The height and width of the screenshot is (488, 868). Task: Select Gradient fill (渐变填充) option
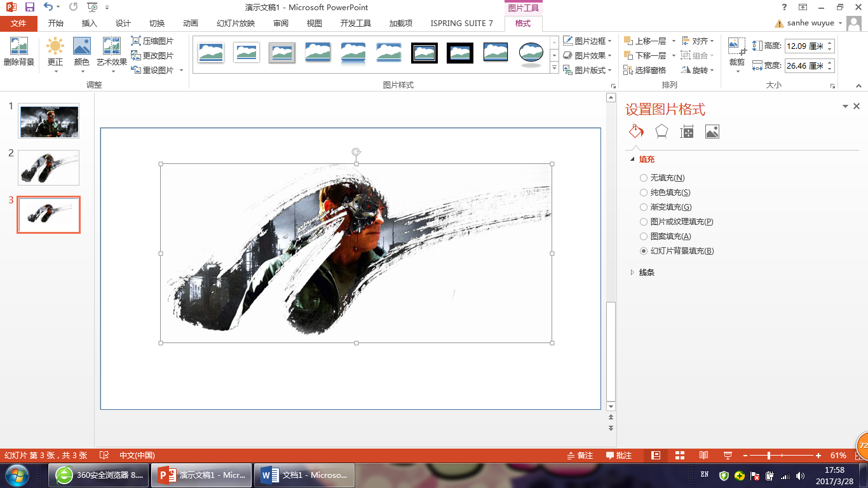tap(665, 207)
